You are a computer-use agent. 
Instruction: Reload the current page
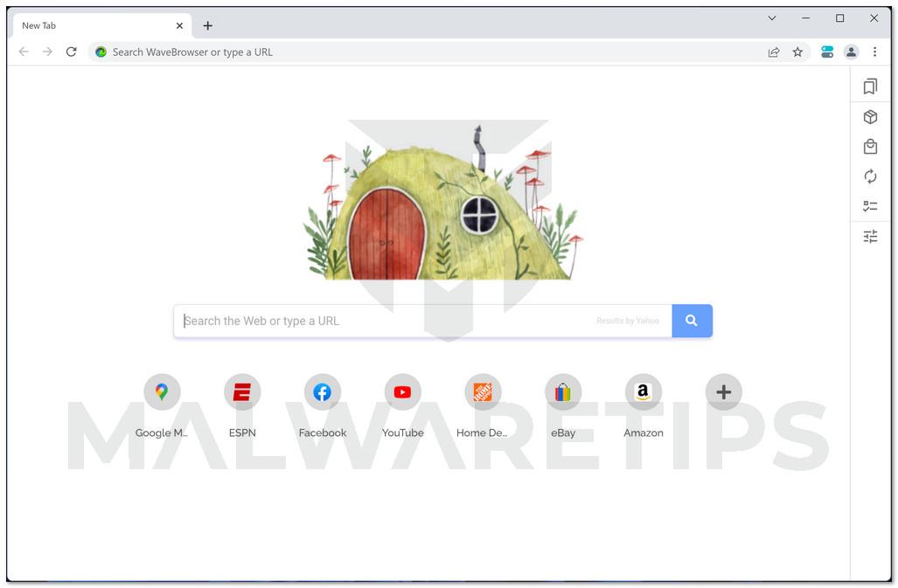point(71,52)
